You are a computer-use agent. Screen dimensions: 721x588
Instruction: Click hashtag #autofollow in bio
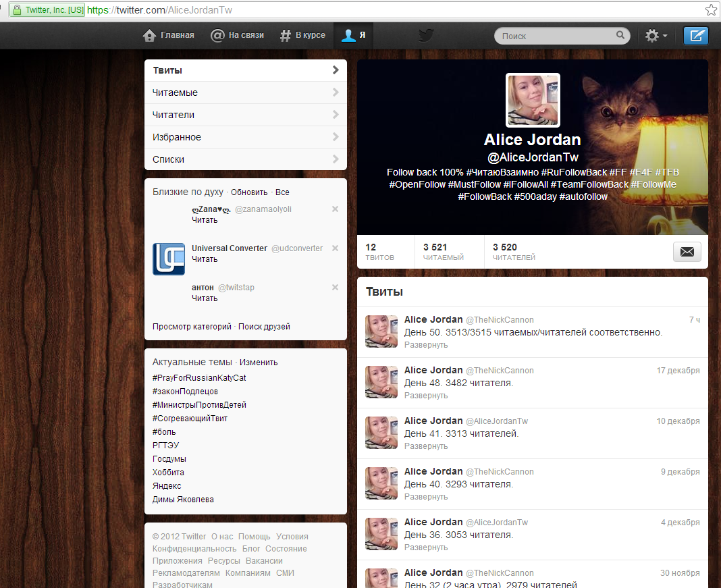point(583,196)
